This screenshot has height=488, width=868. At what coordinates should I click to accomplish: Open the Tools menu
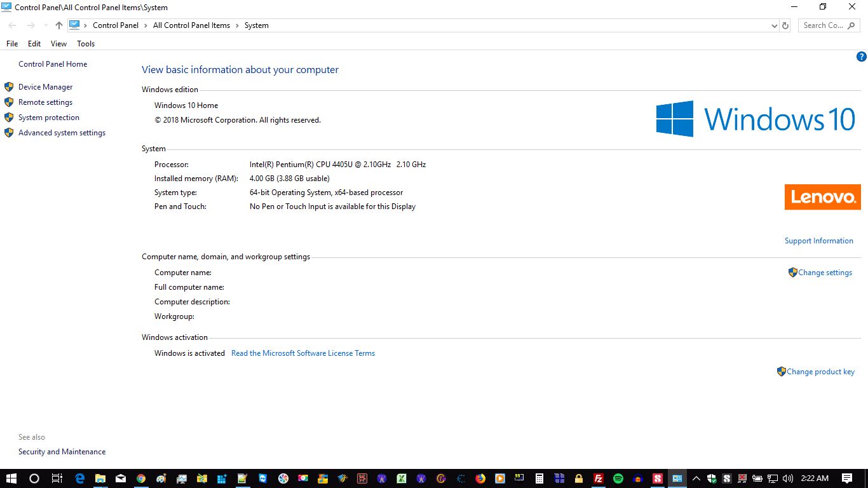coord(86,44)
